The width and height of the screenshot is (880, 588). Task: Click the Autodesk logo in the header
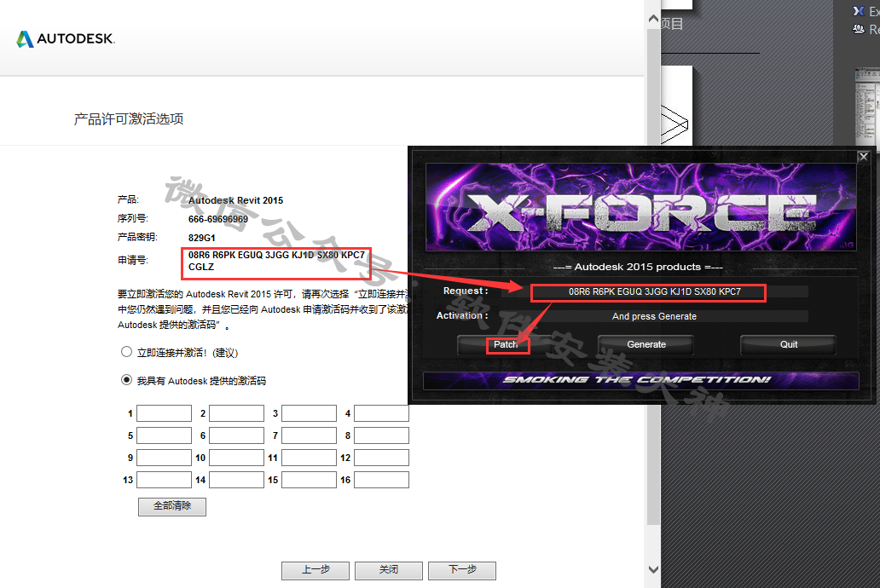[x=65, y=38]
